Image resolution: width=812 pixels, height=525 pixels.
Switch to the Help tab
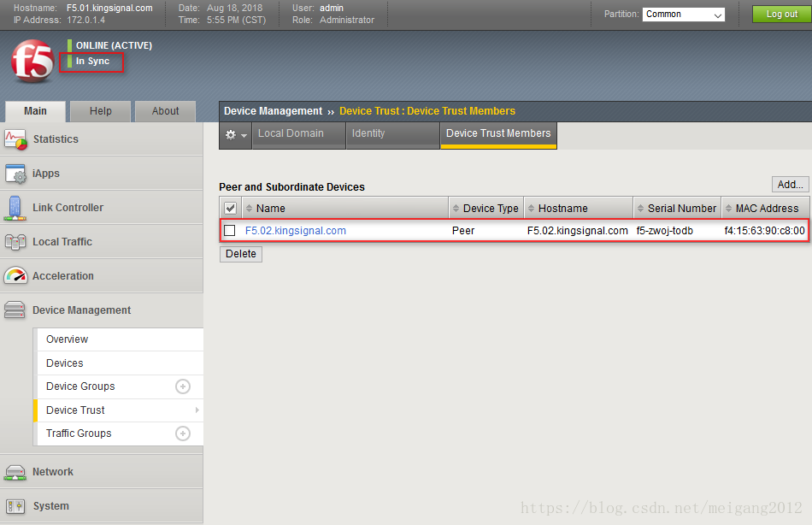pos(101,111)
